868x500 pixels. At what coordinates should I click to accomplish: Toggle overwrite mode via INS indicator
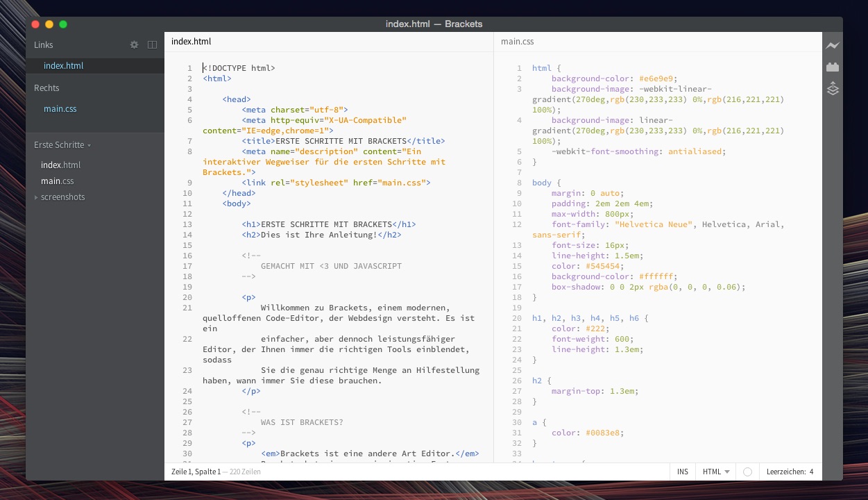pos(682,472)
